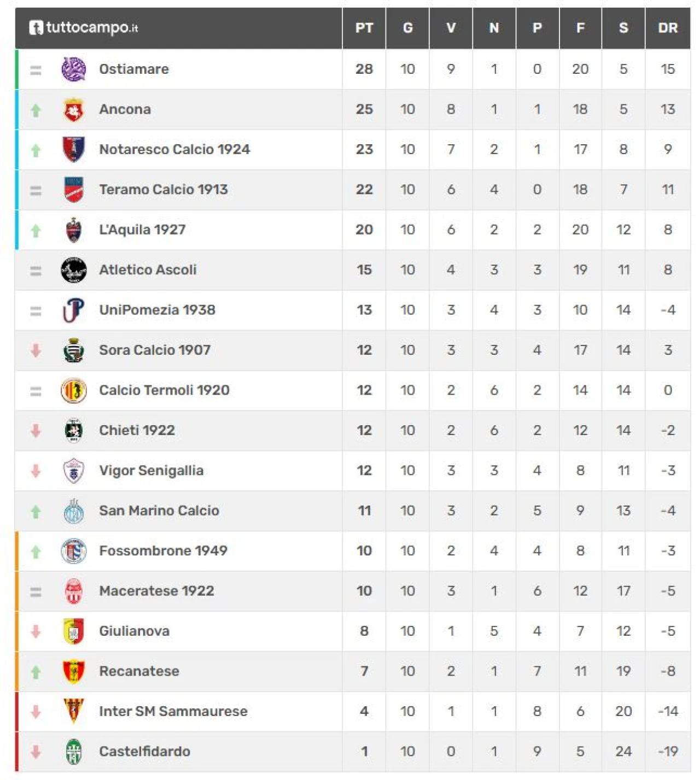
Task: Select the Vigor Senigallia team name
Action: 151,471
